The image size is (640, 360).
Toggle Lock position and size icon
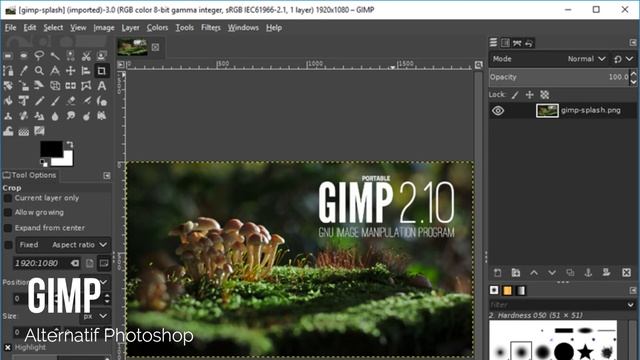pos(529,95)
